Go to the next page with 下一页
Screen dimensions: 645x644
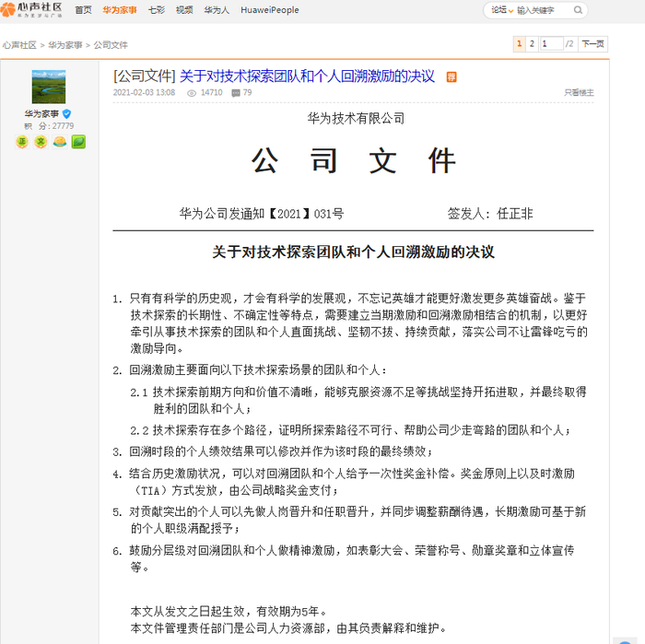coord(592,43)
